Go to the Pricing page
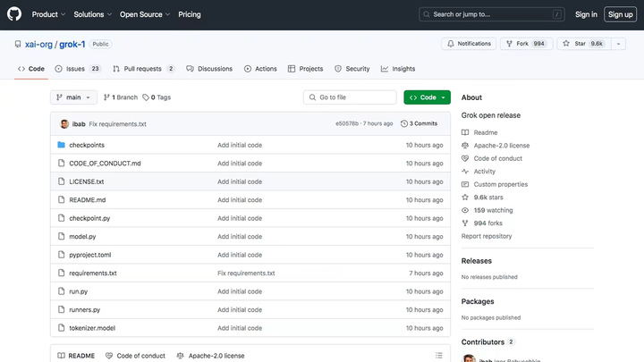644x362 pixels. 190,14
